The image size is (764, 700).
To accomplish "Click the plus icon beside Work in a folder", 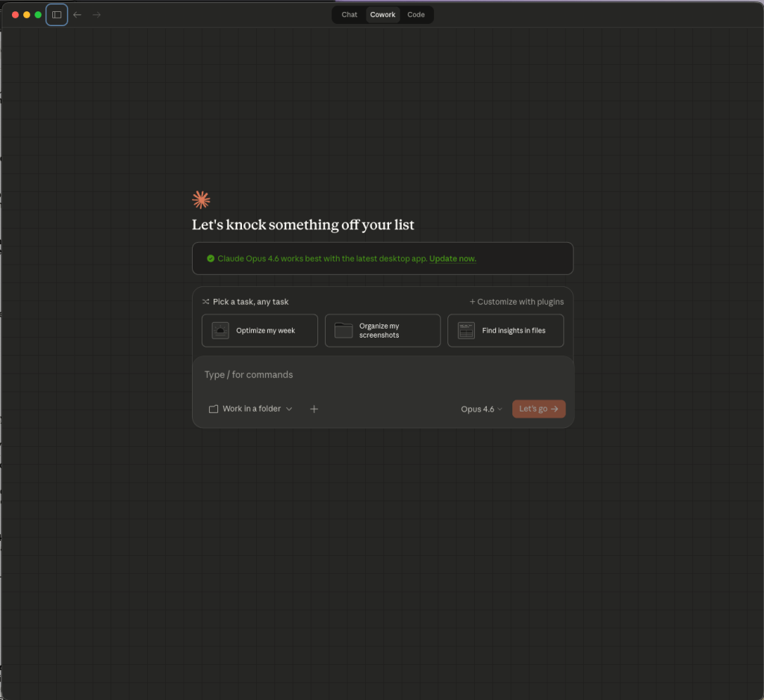I will pos(314,409).
